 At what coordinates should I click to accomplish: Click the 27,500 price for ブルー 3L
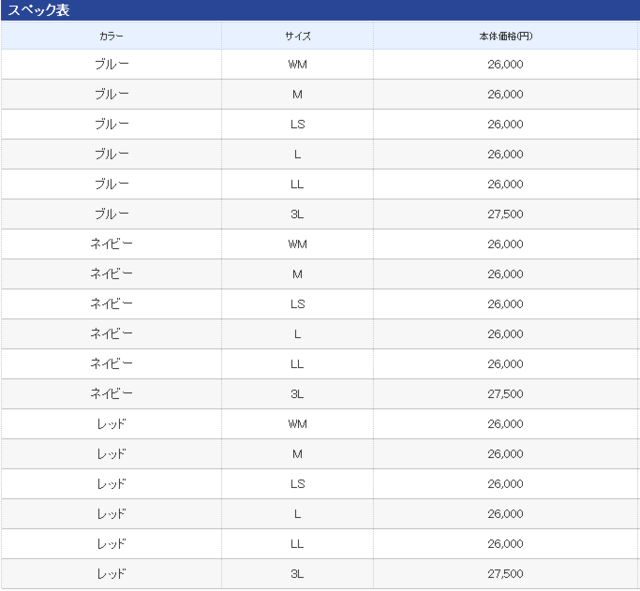(x=505, y=215)
